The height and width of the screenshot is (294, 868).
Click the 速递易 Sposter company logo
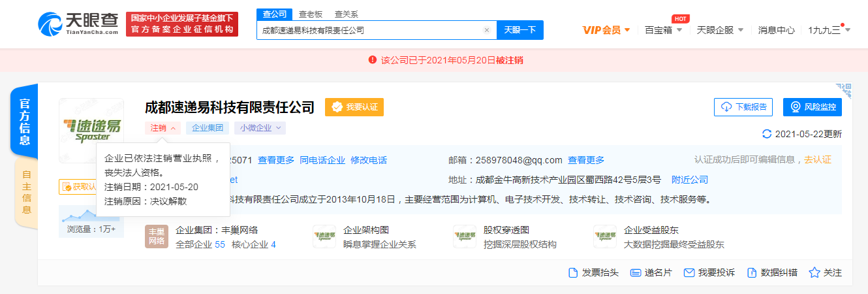coord(91,129)
